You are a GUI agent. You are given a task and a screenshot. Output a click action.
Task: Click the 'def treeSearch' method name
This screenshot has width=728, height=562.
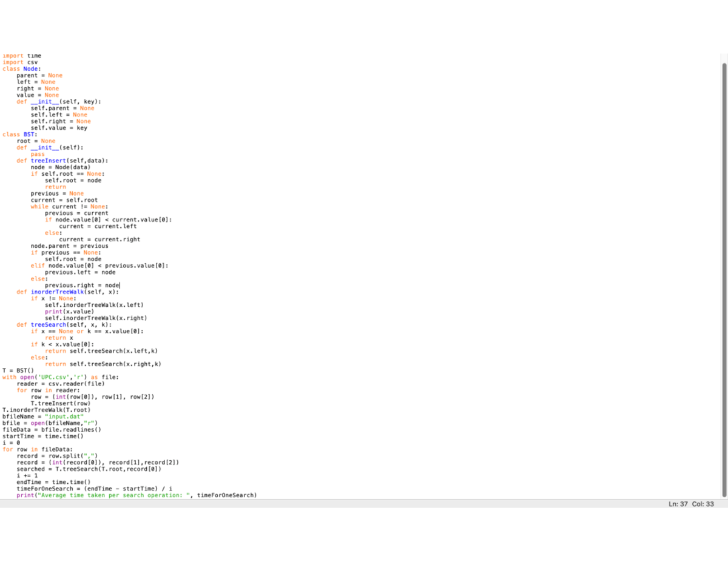(x=49, y=324)
